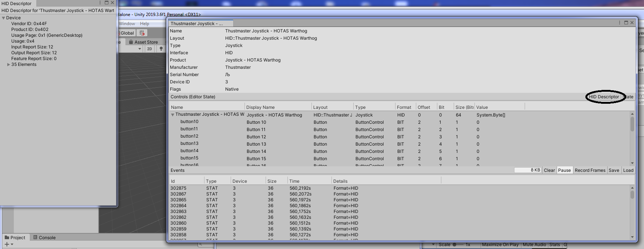The width and height of the screenshot is (644, 249).
Task: Select the button11 control row
Action: click(399, 129)
